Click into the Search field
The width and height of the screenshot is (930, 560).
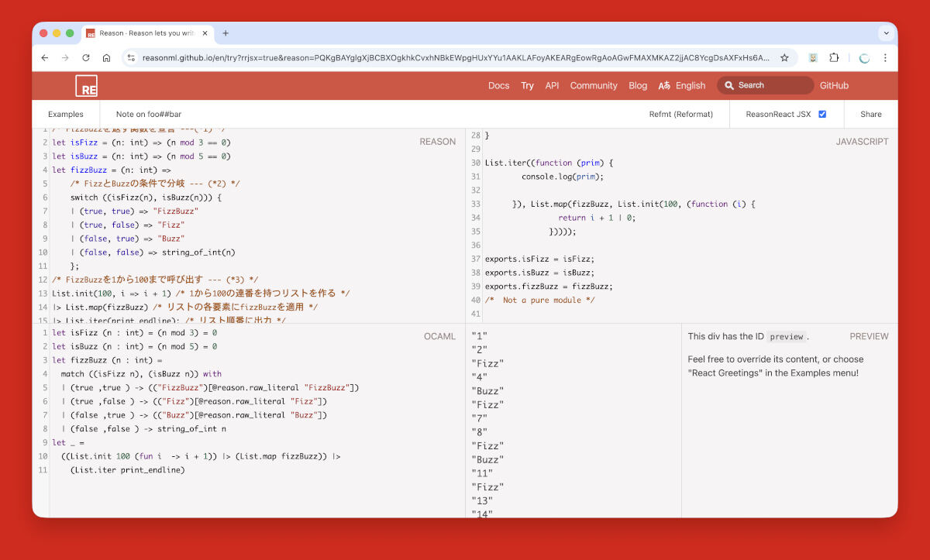pyautogui.click(x=771, y=86)
